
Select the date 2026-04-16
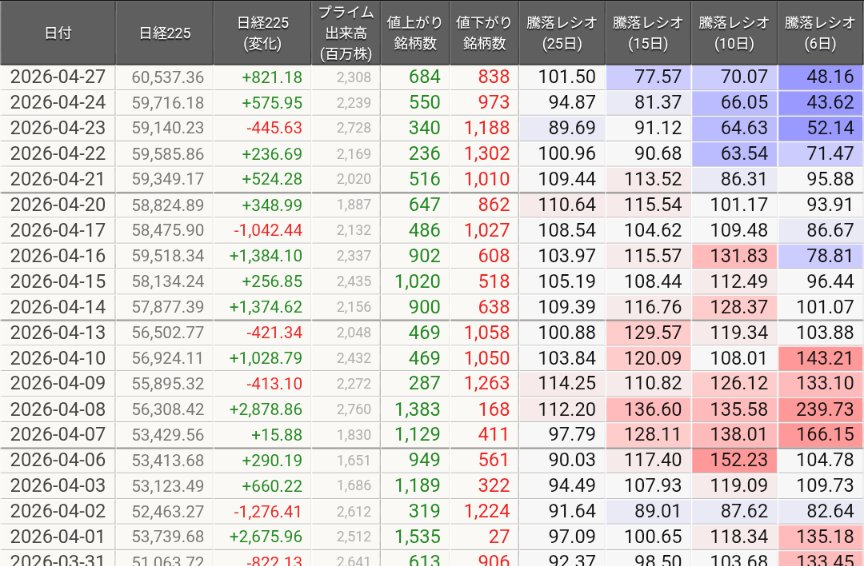coord(58,256)
